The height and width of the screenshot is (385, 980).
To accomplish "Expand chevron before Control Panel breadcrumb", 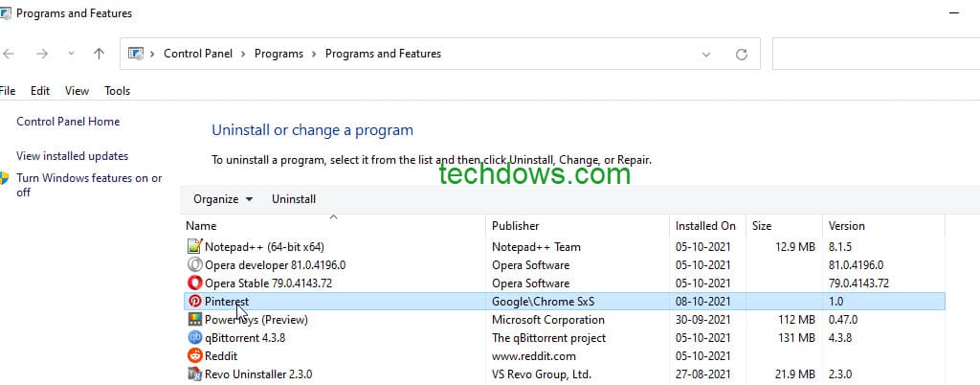I will point(152,54).
